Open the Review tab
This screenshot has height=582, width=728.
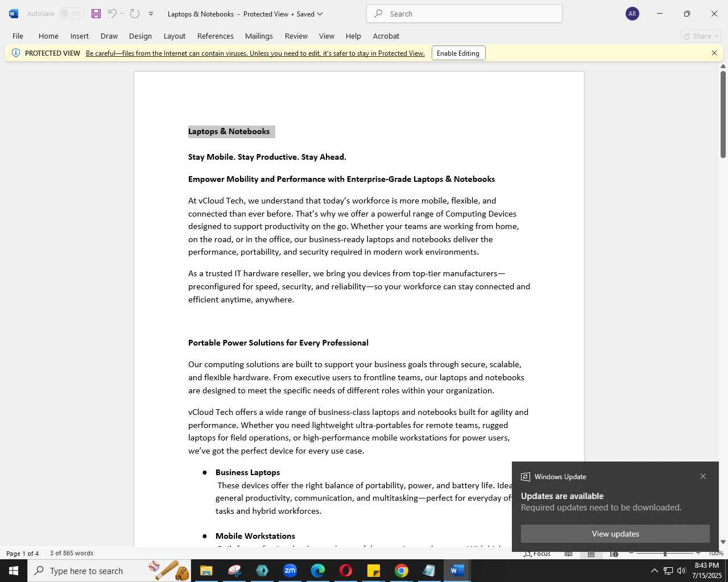(296, 36)
